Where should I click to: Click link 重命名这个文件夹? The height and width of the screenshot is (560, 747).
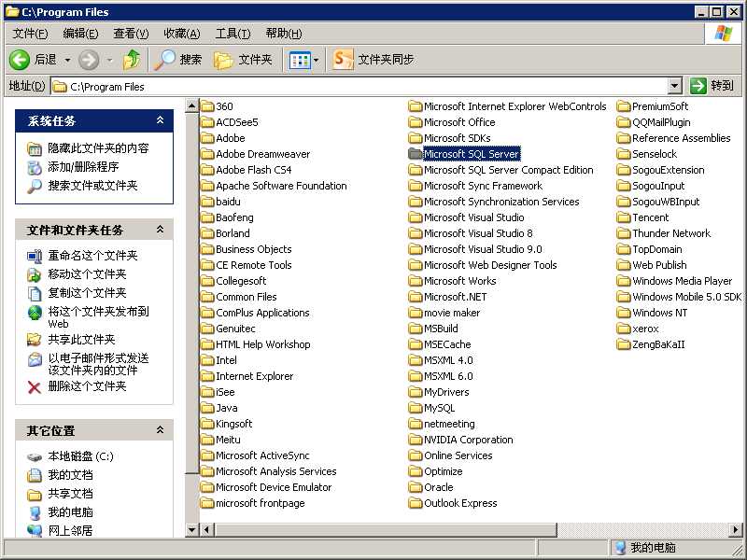click(x=92, y=256)
